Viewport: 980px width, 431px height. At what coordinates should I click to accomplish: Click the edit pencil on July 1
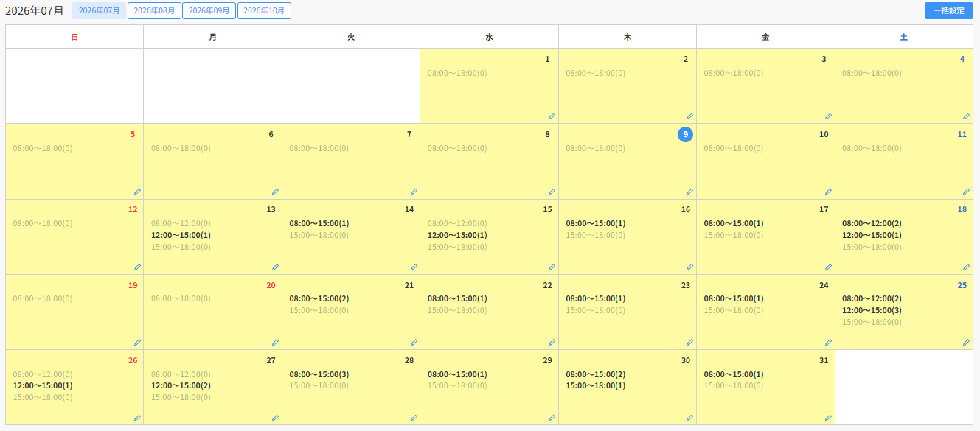coord(552,116)
